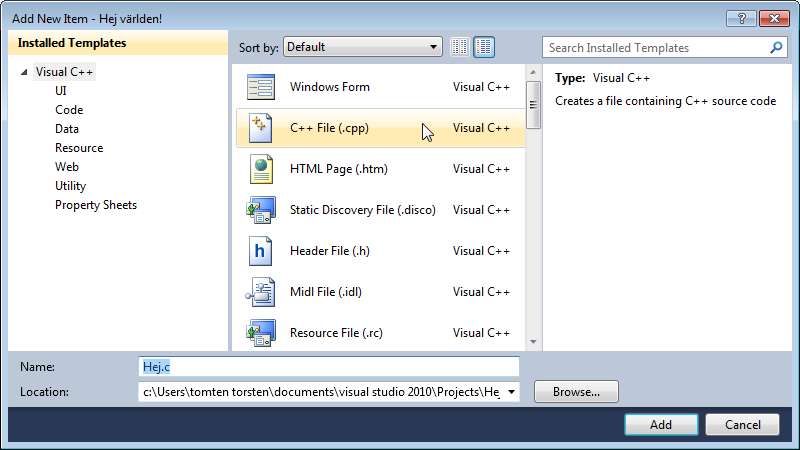
Task: Select the Utility category
Action: [70, 186]
